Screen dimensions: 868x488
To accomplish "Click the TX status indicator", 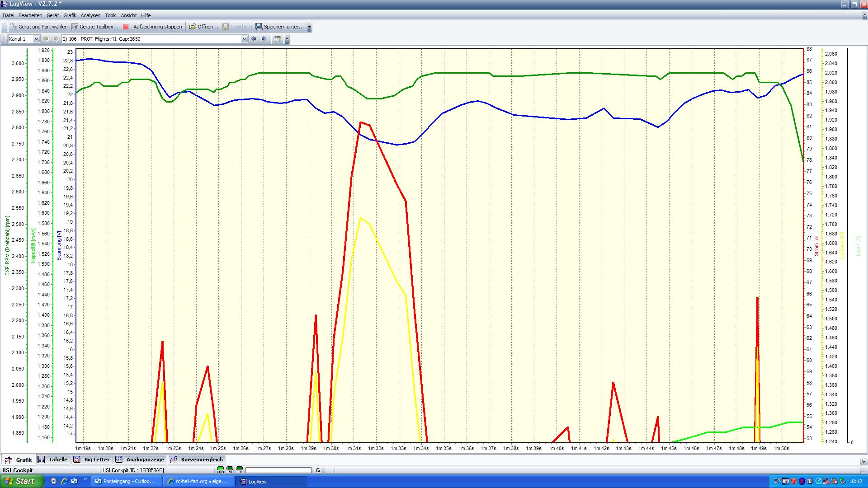I will 239,470.
